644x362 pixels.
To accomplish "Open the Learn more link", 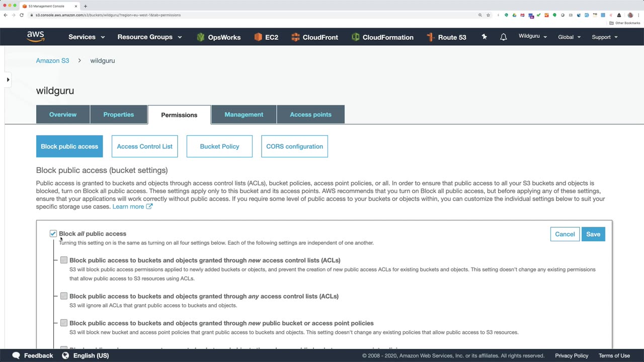I will (x=128, y=207).
